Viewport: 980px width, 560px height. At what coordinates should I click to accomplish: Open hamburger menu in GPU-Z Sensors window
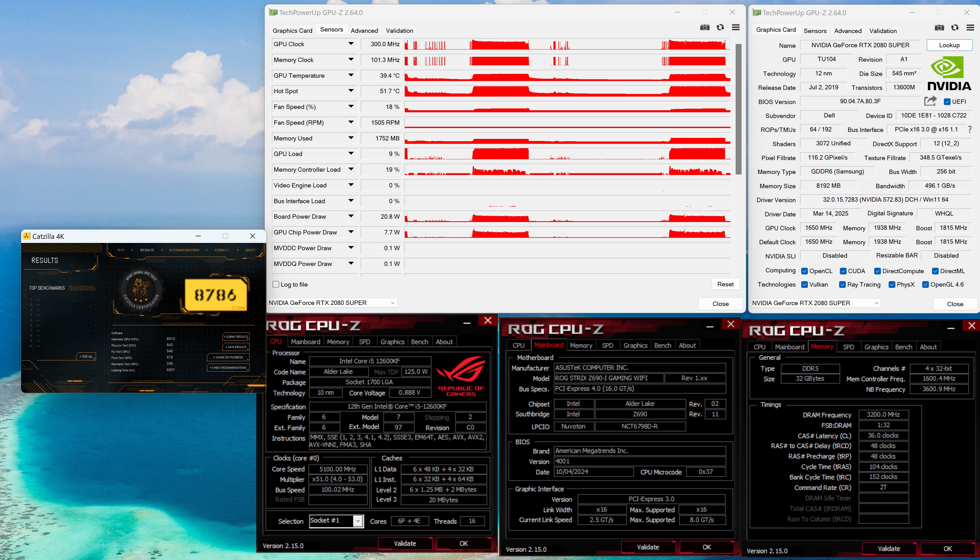click(x=735, y=27)
